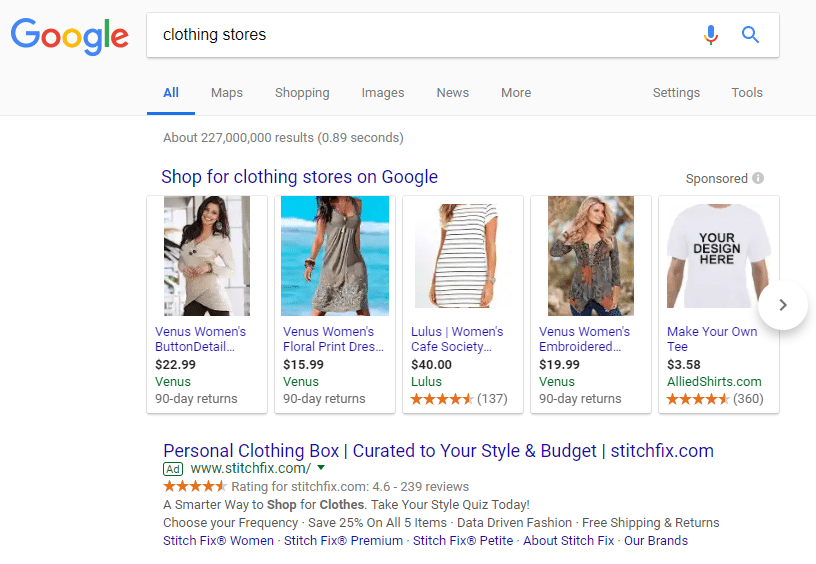Click the Stitch Fix Petite sitelink
Viewport: 816px width, 564px height.
tap(463, 540)
